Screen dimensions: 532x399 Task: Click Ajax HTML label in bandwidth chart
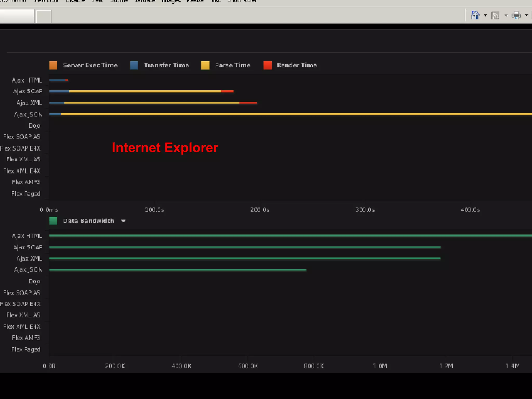(27, 236)
